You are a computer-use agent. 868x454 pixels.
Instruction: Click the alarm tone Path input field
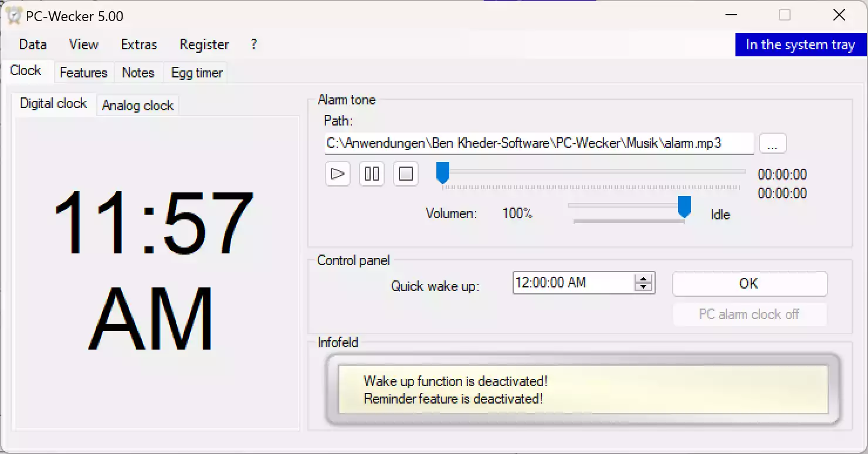(539, 143)
